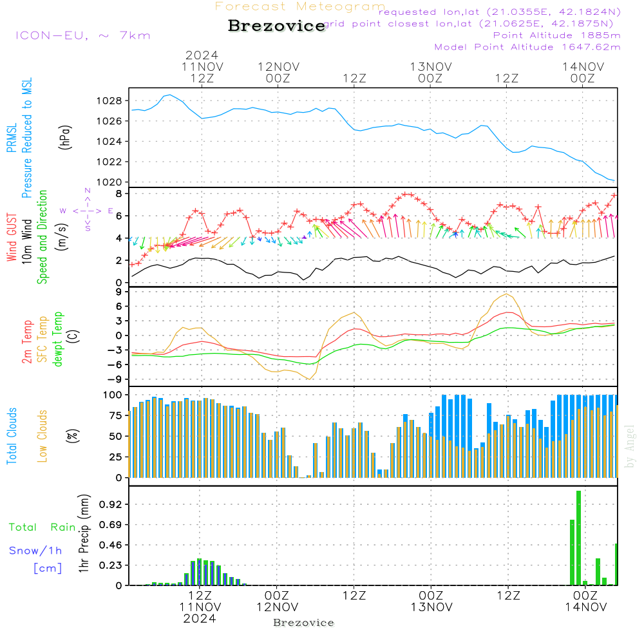Image resolution: width=644 pixels, height=644 pixels.
Task: Click the '1hr Precip (mm)' axis label
Action: pyautogui.click(x=84, y=533)
